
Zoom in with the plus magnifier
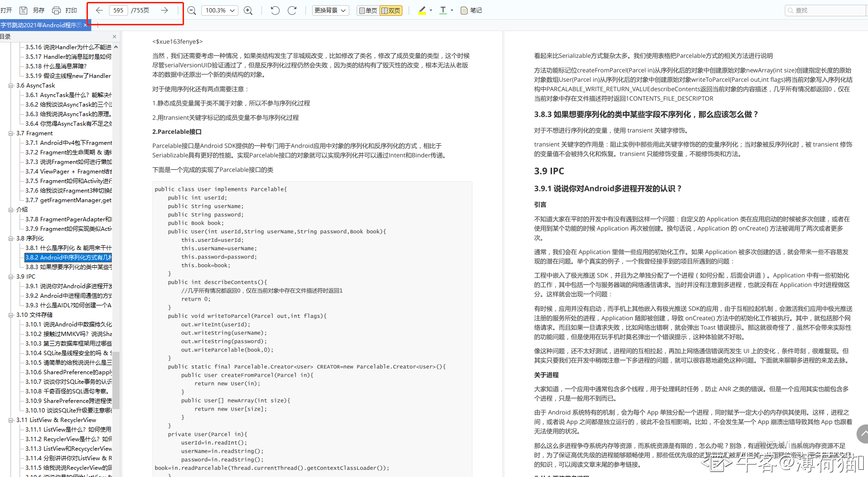point(248,11)
